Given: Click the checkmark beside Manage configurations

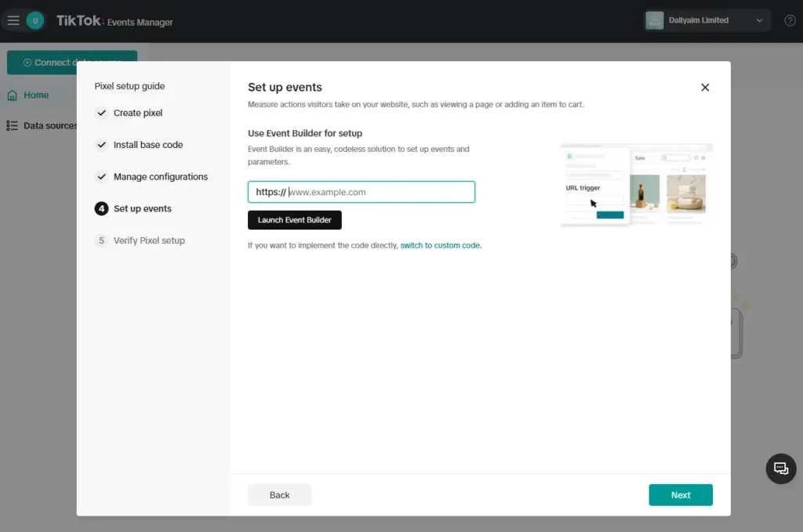Looking at the screenshot, I should (x=101, y=176).
